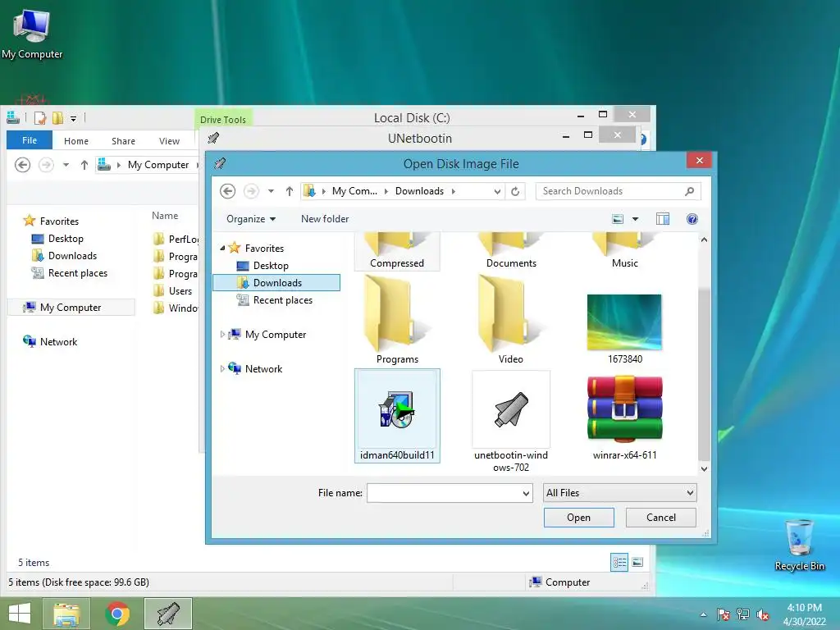Click the Open button

click(x=578, y=518)
